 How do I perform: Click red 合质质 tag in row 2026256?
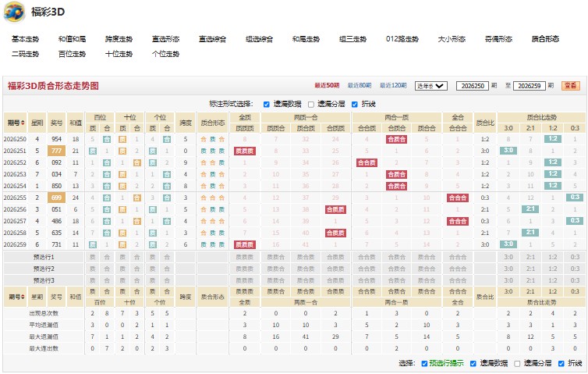coord(335,209)
